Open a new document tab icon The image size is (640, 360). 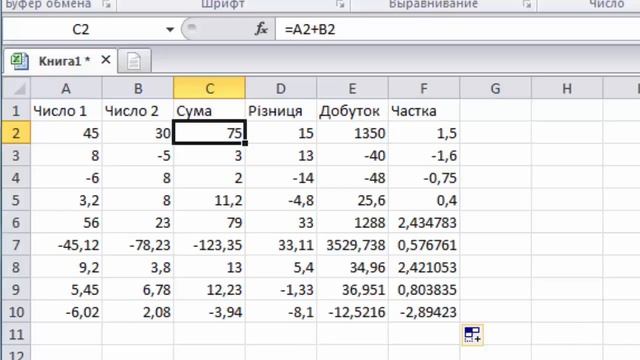[134, 61]
